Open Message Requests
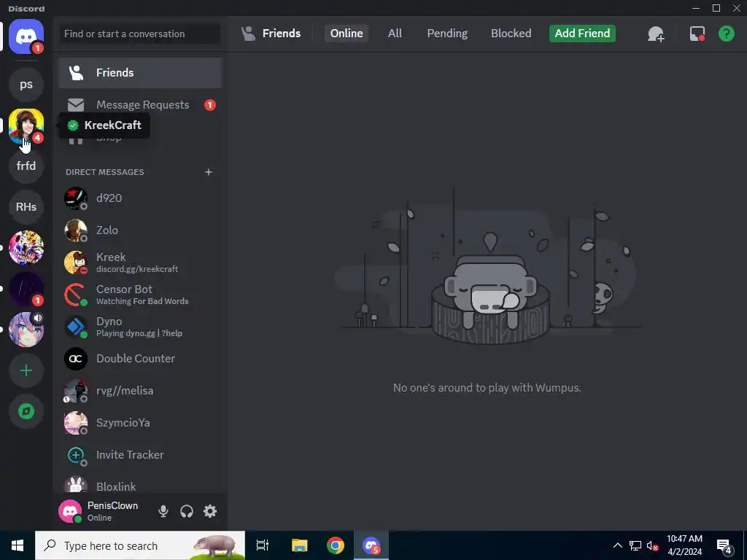The height and width of the screenshot is (560, 747). tap(140, 105)
